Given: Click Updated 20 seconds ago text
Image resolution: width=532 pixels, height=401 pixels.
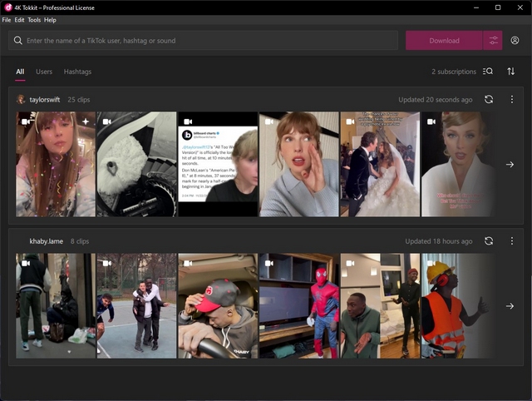Looking at the screenshot, I should click(x=436, y=100).
